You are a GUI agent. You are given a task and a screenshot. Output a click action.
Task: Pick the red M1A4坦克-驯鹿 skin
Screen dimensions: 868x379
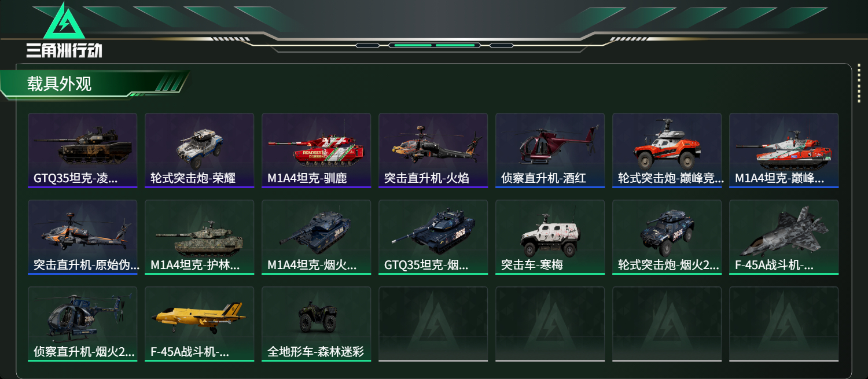(x=316, y=150)
